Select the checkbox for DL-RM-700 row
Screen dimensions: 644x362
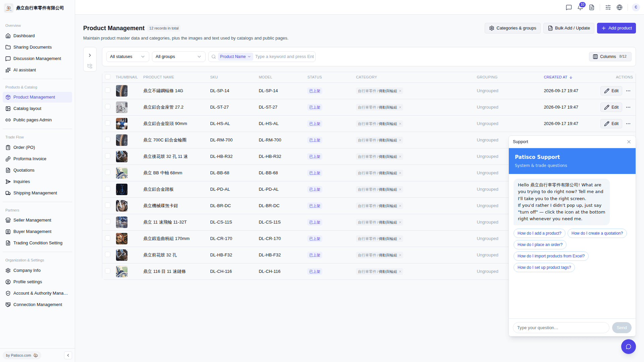tap(108, 139)
